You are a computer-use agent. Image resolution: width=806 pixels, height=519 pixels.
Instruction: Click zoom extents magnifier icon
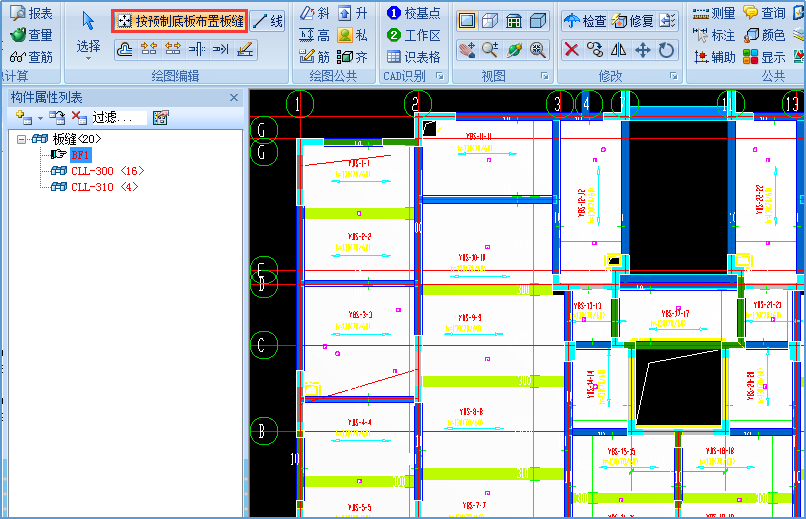(538, 50)
